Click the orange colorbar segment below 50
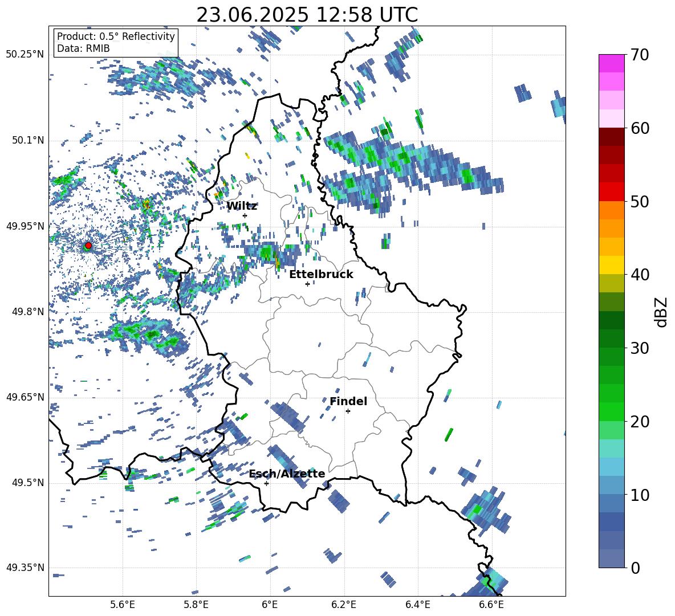This screenshot has height=616, width=675. [x=611, y=210]
